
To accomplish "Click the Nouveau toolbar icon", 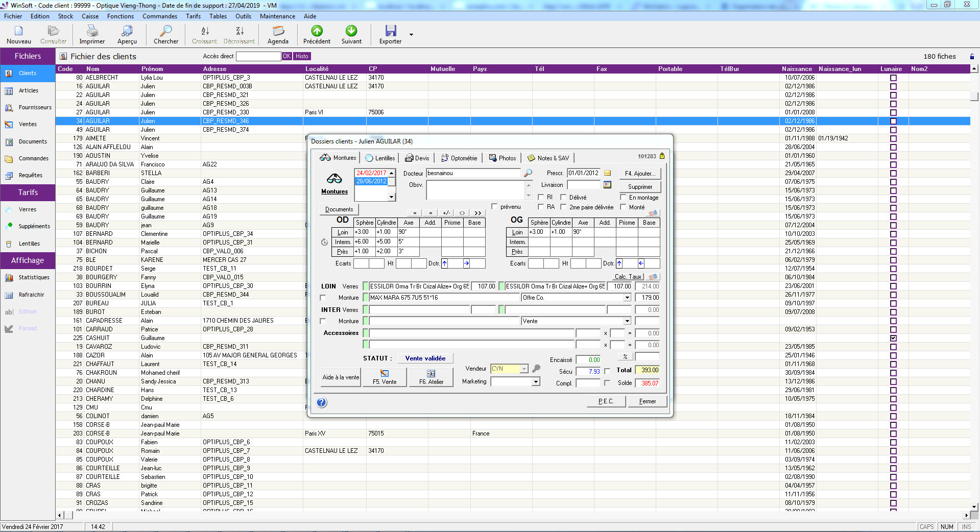I will tap(19, 31).
